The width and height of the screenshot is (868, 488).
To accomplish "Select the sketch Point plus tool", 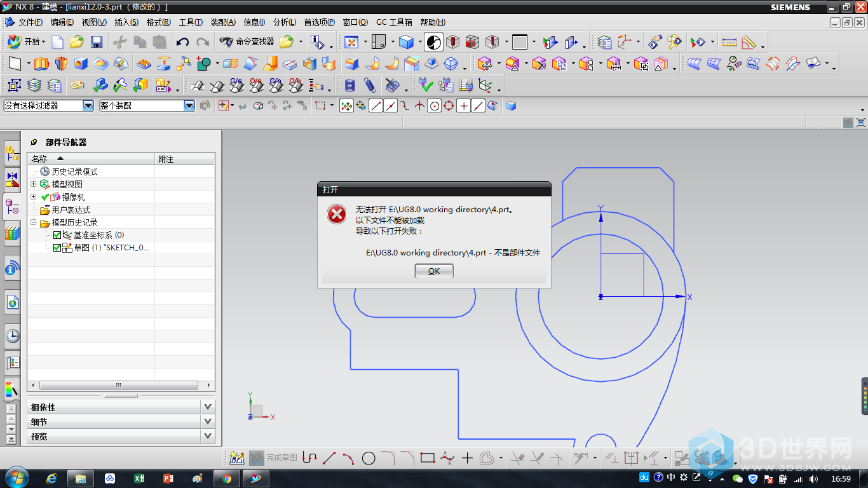I will click(467, 457).
